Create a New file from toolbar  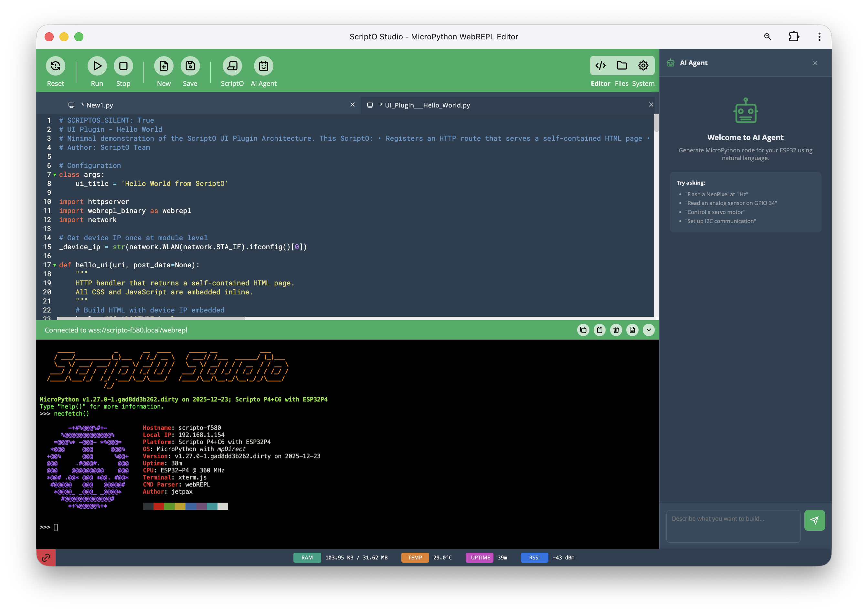[x=164, y=66]
